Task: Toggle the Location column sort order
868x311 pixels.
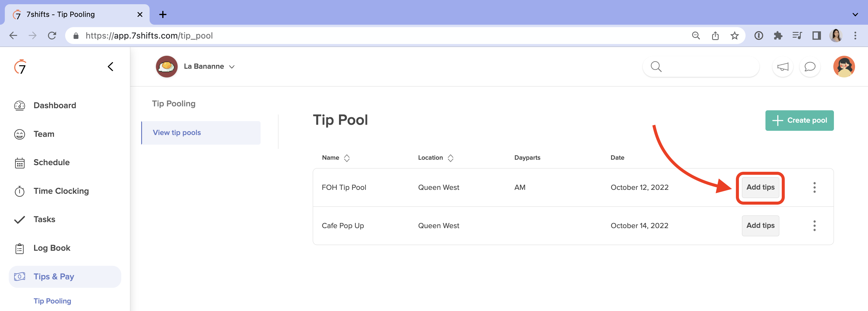Action: [451, 158]
